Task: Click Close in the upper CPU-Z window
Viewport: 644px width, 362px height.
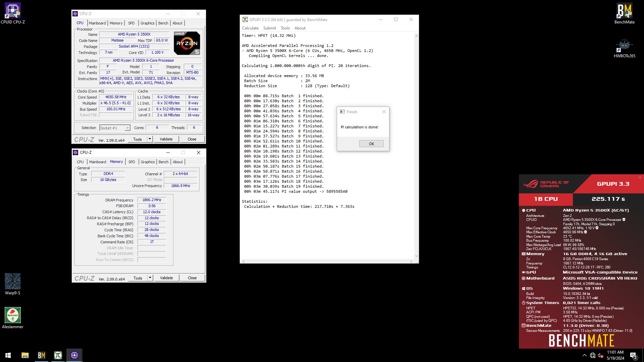Action: point(192,139)
